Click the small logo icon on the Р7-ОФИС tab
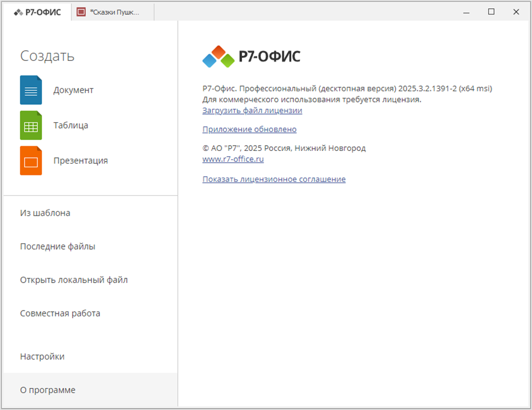Image resolution: width=532 pixels, height=410 pixels. pyautogui.click(x=18, y=12)
